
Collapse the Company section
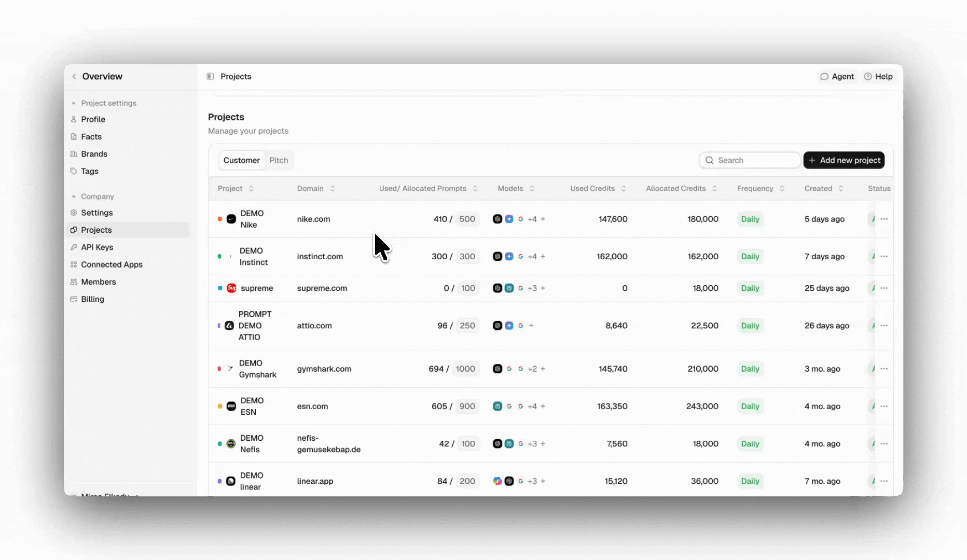[x=74, y=197]
